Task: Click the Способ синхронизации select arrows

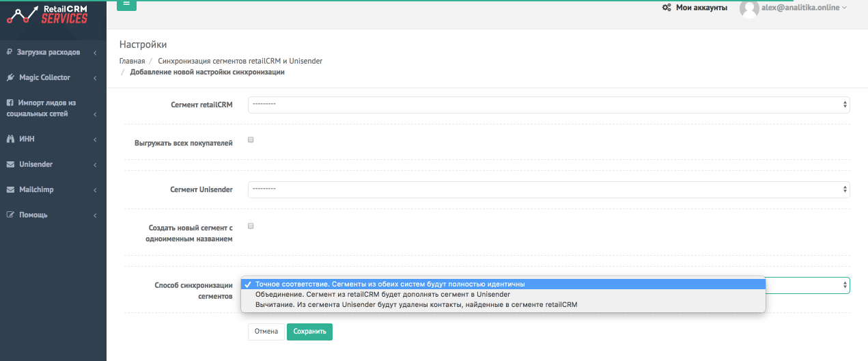Action: click(x=845, y=285)
